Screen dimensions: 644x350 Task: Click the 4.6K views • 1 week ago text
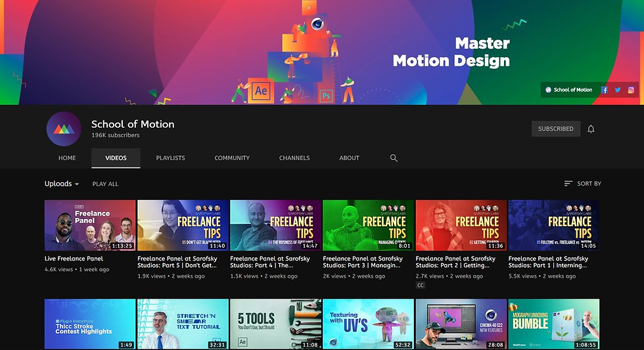[77, 269]
